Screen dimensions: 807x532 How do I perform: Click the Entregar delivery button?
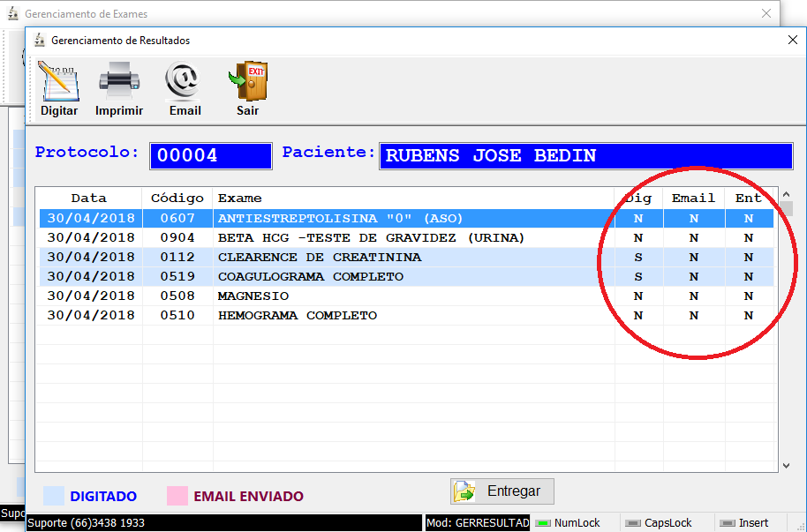coord(502,491)
